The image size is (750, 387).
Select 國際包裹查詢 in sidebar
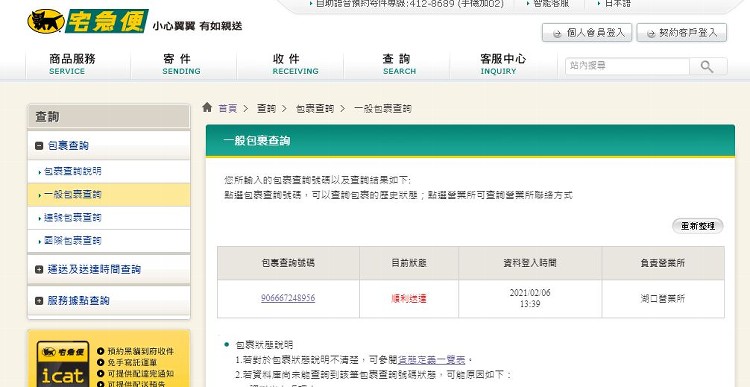coord(73,241)
